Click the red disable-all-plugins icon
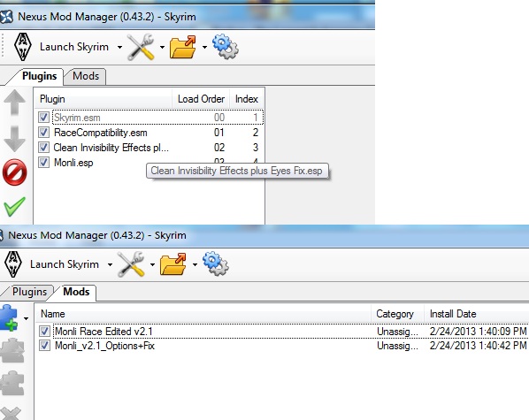 pos(14,172)
